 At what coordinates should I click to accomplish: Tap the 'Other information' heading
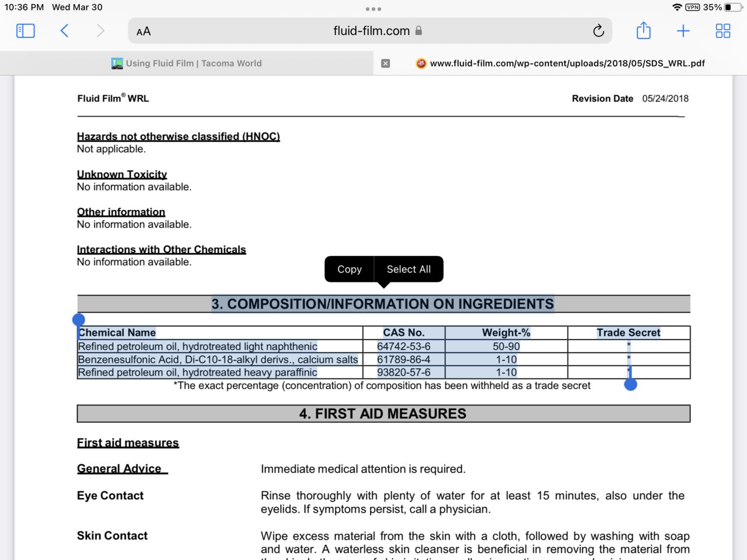tap(121, 212)
